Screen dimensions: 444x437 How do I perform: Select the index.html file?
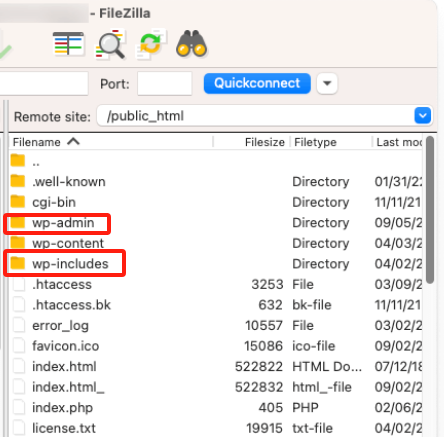tap(216, 367)
